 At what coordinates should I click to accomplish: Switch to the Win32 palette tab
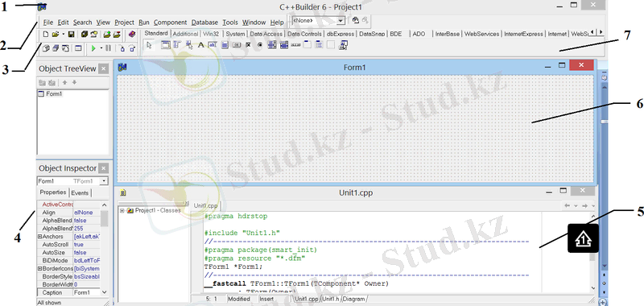pyautogui.click(x=211, y=34)
